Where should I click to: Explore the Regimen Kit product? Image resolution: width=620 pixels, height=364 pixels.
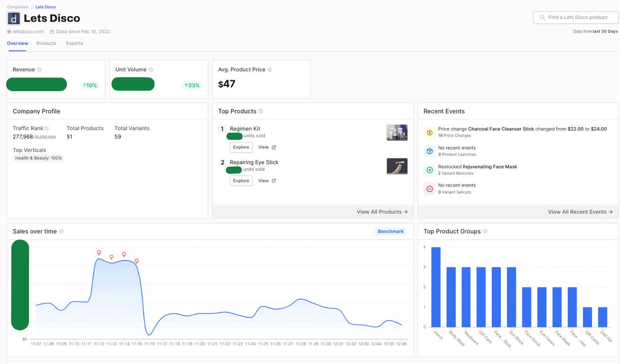241,148
